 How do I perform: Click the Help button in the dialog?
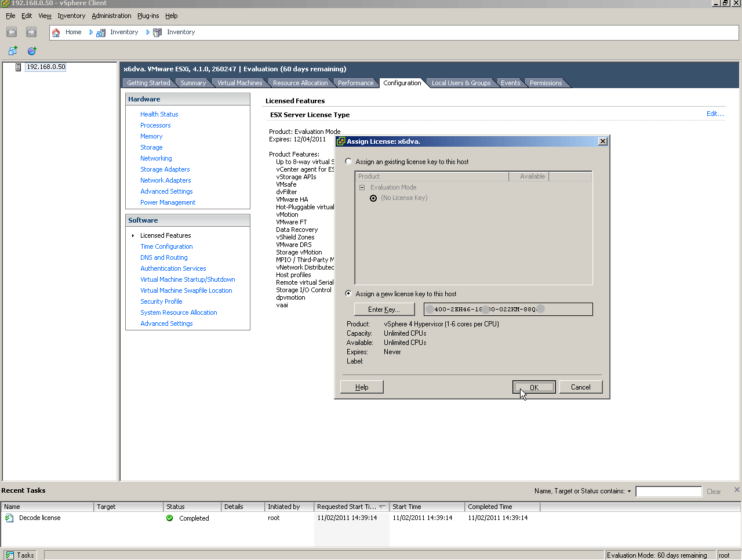pos(362,387)
